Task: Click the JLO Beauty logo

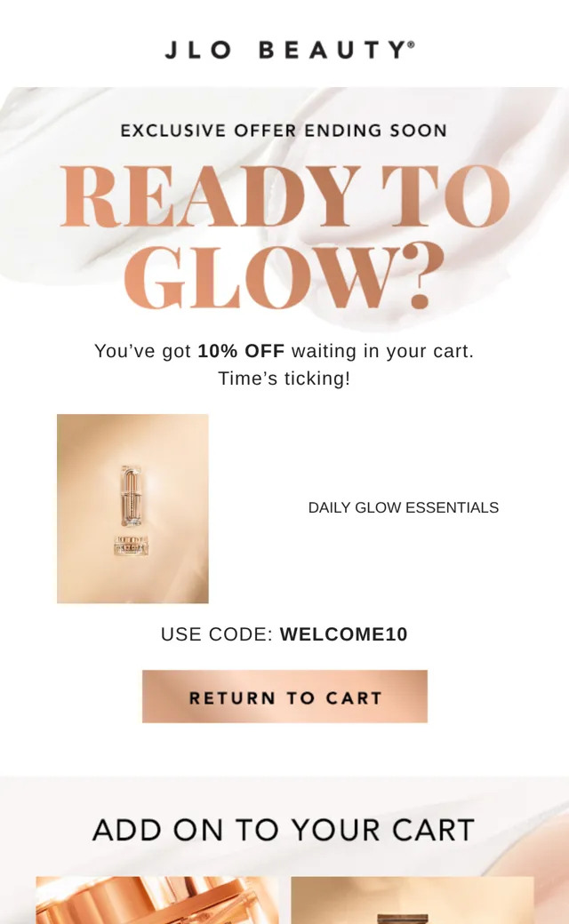Action: coord(290,50)
